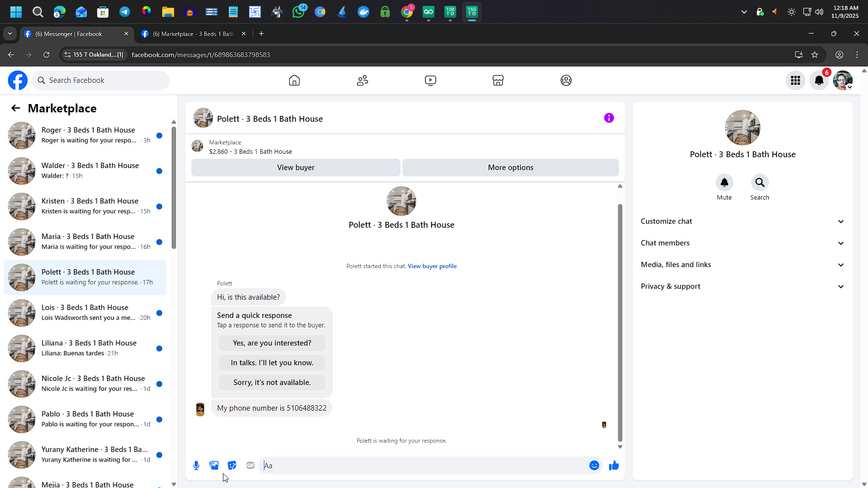
Task: Open the browser profile icon
Action: click(839, 55)
